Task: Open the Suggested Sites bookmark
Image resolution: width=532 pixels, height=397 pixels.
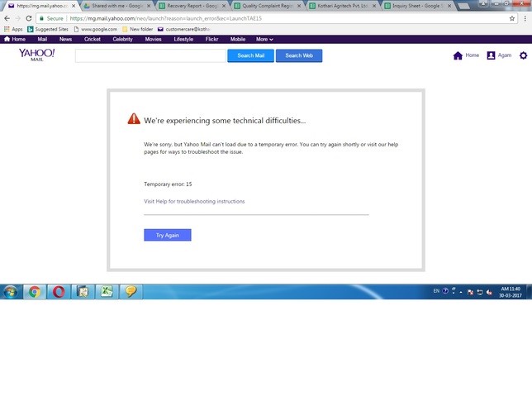Action: [x=48, y=29]
